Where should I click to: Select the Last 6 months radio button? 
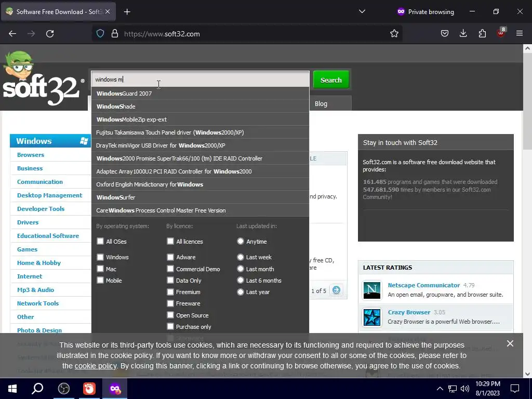coord(241,280)
